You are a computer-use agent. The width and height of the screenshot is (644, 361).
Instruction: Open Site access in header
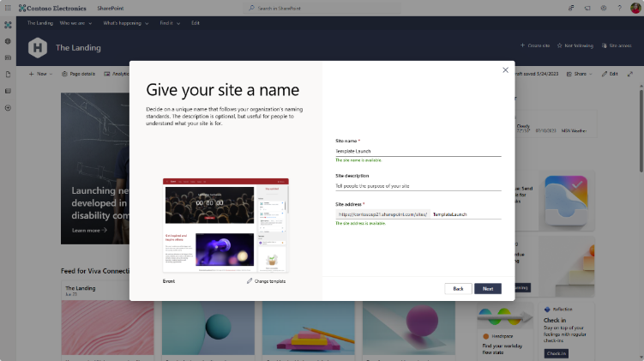(617, 45)
